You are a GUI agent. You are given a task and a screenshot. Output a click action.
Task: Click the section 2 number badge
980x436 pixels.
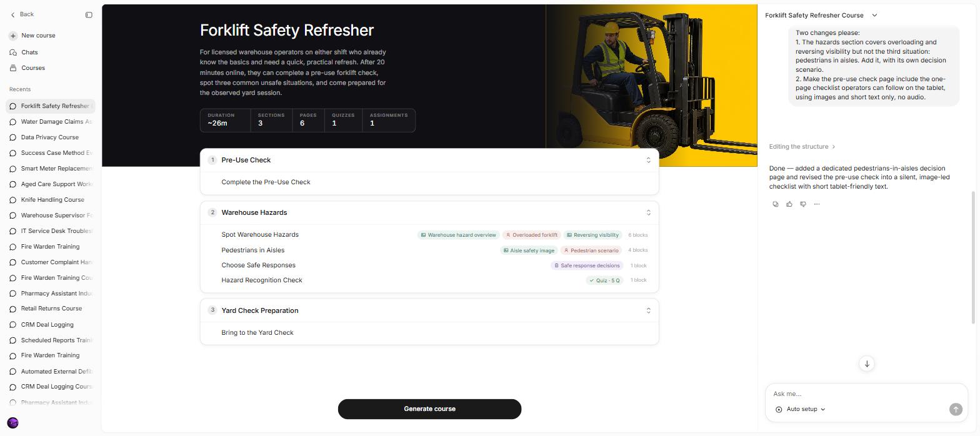[212, 213]
